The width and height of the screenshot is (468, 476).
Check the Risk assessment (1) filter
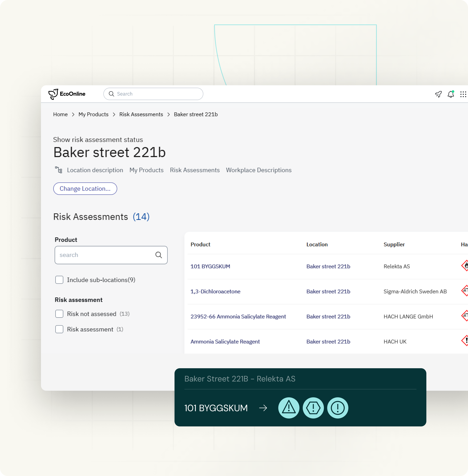tap(59, 329)
